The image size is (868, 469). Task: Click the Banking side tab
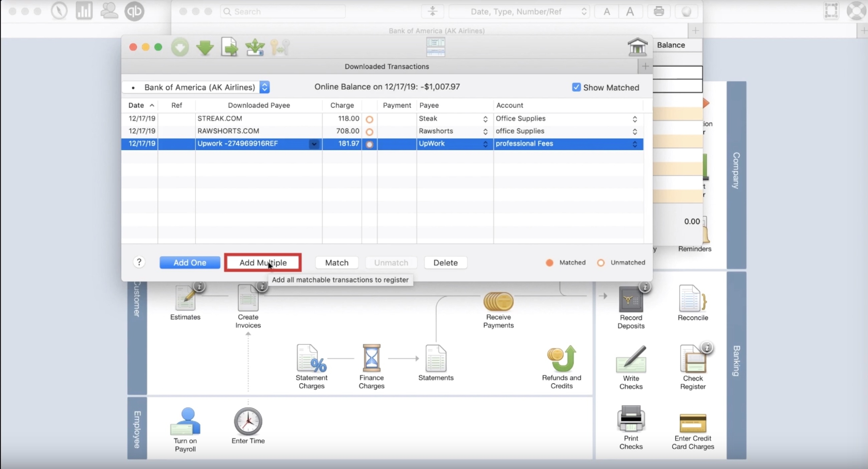click(x=736, y=365)
